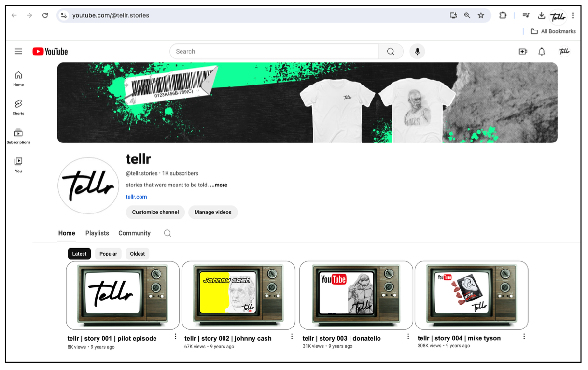Click the Manage videos button

(213, 212)
